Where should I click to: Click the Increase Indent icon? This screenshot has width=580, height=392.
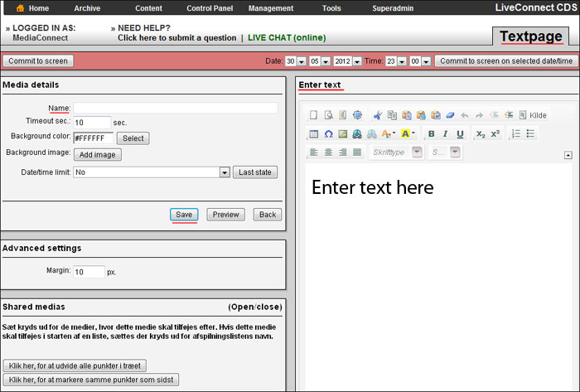(x=509, y=115)
